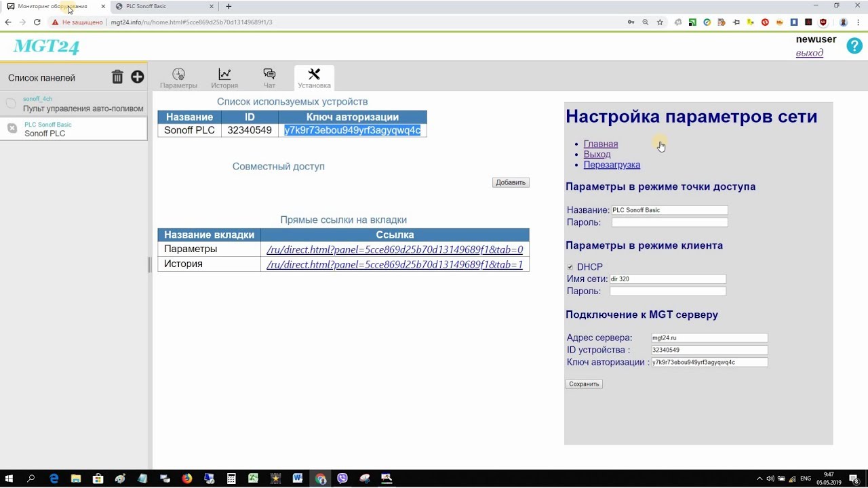This screenshot has width=868, height=488.
Task: Open a new browser tab
Action: pos(229,6)
